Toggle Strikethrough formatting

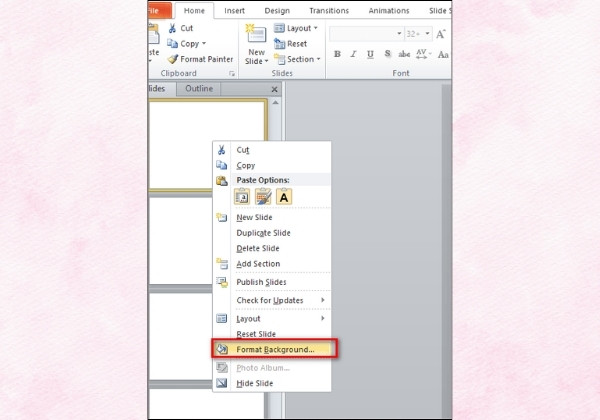pos(404,54)
